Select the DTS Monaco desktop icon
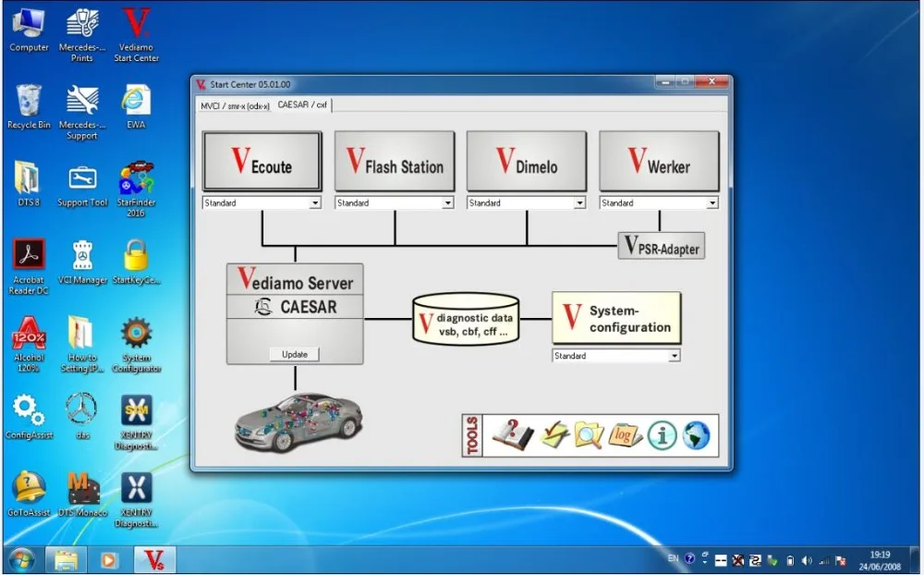The width and height of the screenshot is (924, 575). click(82, 495)
